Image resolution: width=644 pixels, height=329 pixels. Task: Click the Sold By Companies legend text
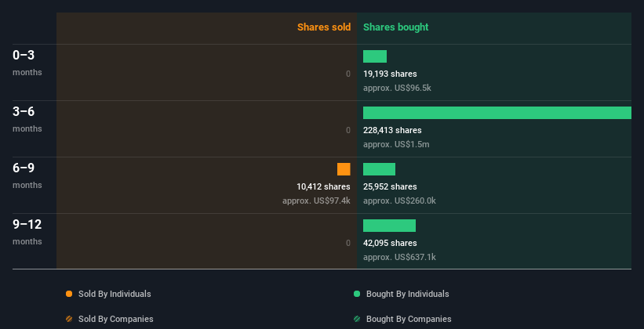tap(116, 319)
